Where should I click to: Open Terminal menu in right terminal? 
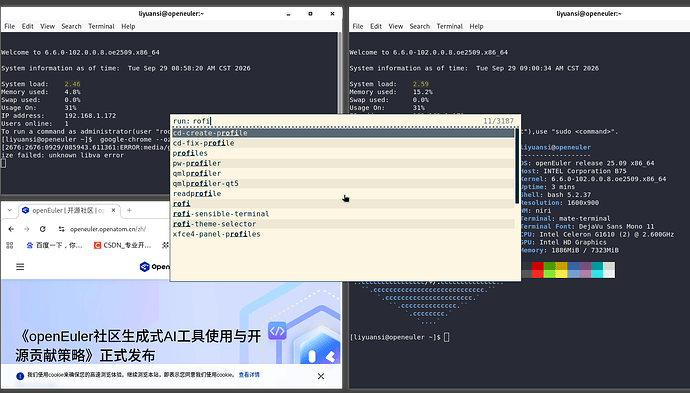(449, 26)
